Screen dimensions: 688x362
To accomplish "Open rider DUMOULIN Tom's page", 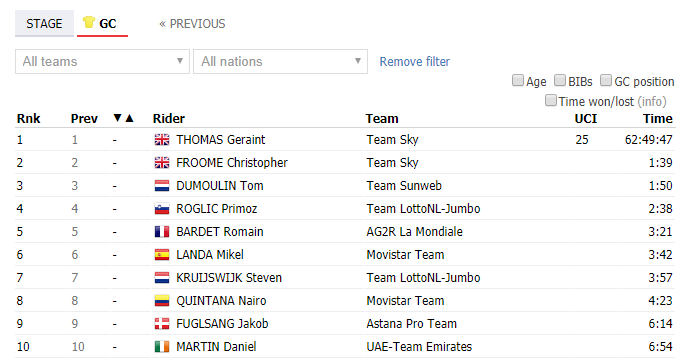I will point(220,186).
